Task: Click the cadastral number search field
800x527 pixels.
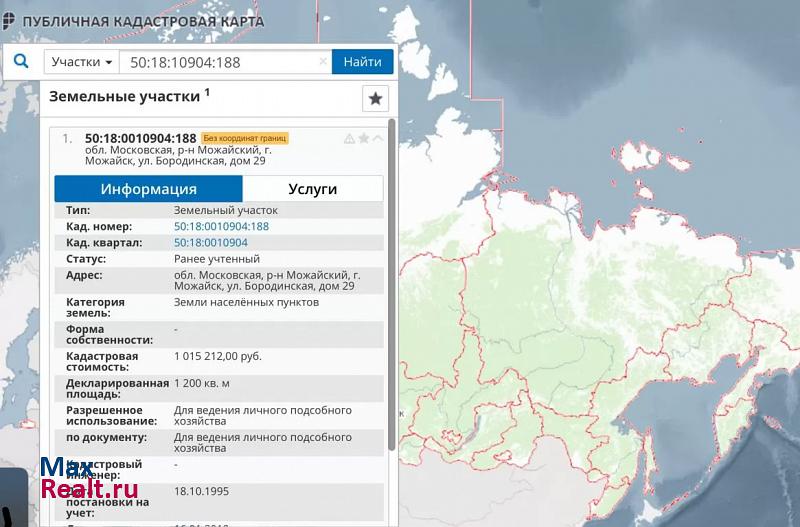Action: (220, 62)
